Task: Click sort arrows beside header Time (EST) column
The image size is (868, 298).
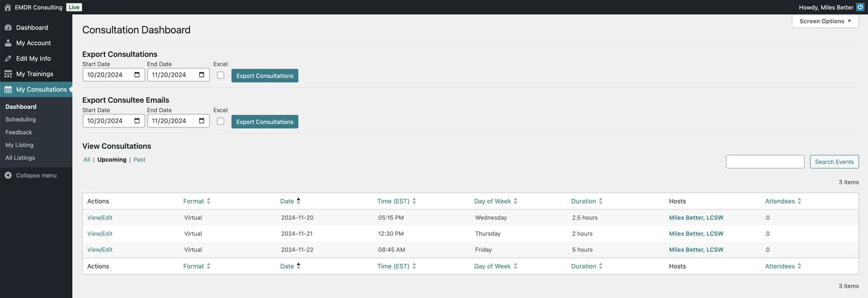Action: click(x=414, y=201)
